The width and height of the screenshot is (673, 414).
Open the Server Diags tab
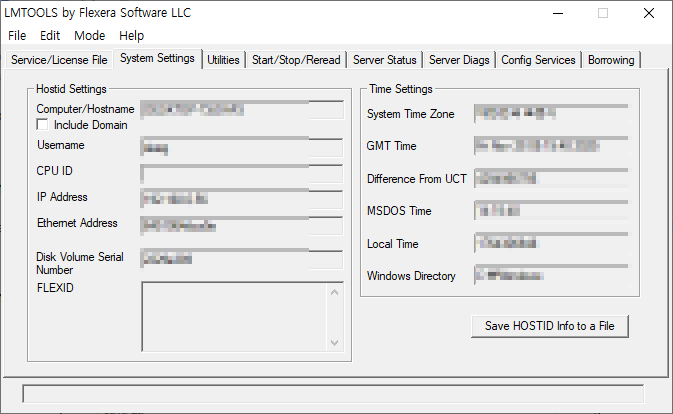pos(459,60)
